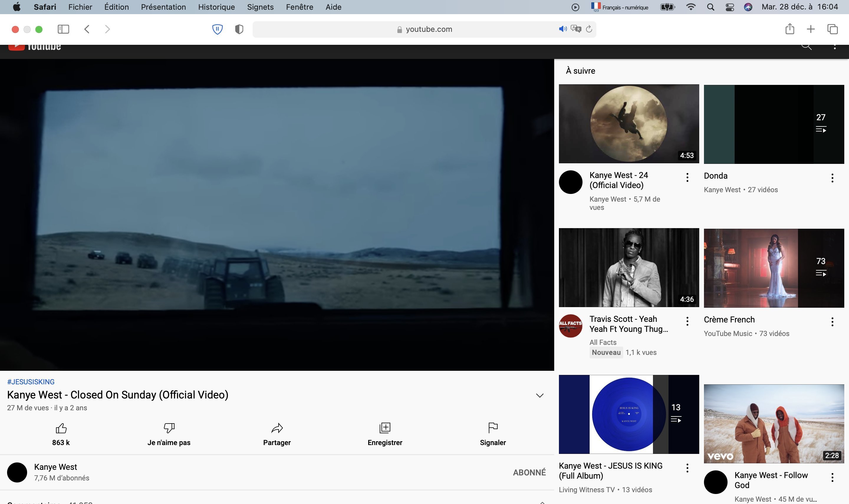Open the Donda playlist thumbnail
Screen dimensions: 849x504
[774, 124]
